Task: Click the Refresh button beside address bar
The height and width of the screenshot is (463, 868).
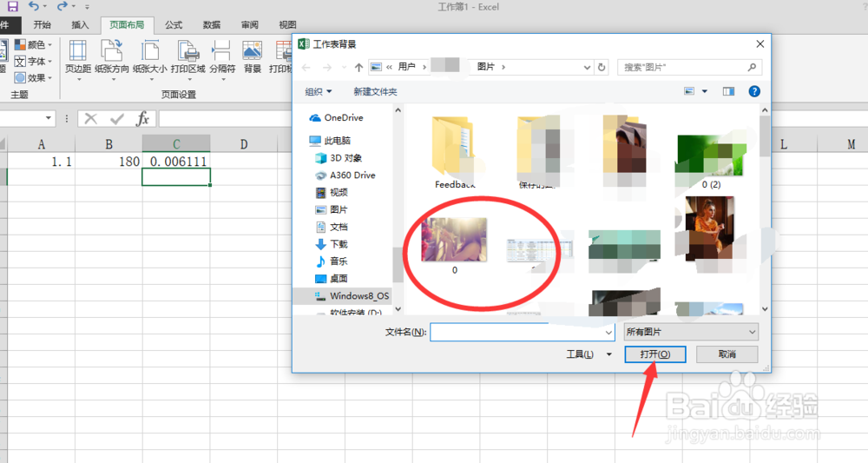Action: (602, 67)
